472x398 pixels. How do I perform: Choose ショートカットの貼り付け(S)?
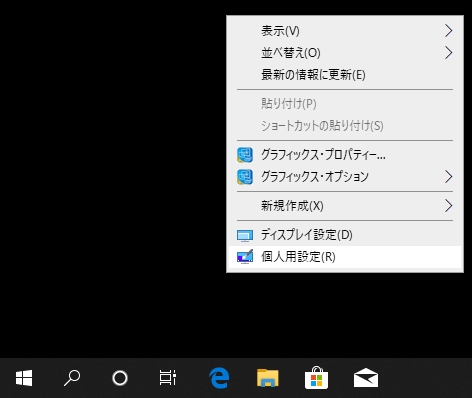345,126
